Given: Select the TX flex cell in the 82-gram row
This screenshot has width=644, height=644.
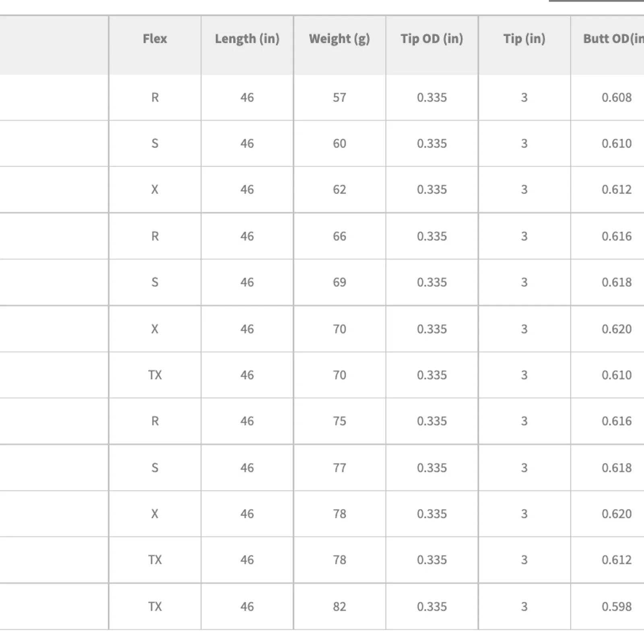Looking at the screenshot, I should 155,607.
